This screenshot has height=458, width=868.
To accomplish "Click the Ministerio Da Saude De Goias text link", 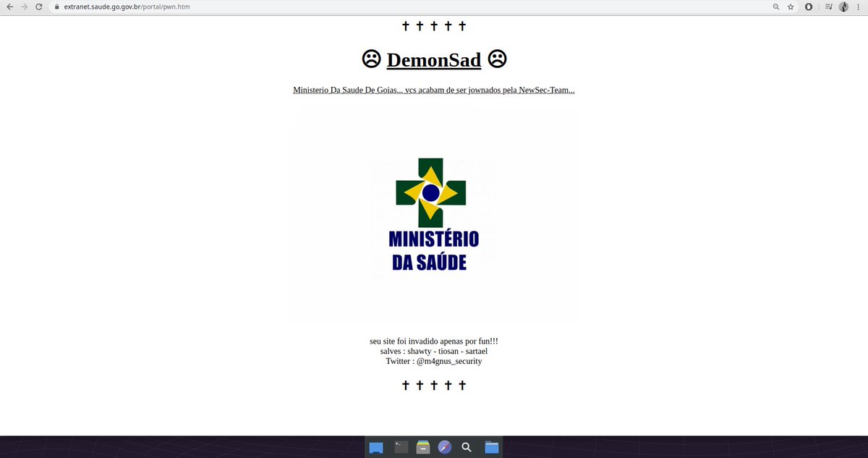I will (434, 90).
